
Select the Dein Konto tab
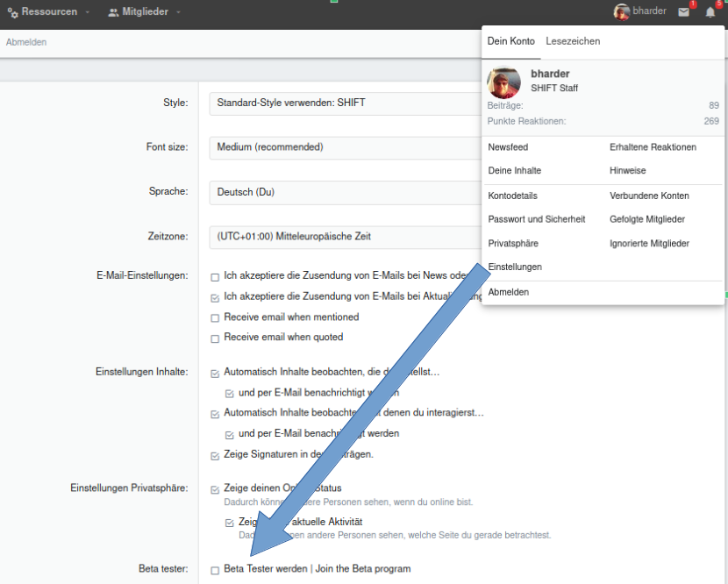(x=510, y=41)
